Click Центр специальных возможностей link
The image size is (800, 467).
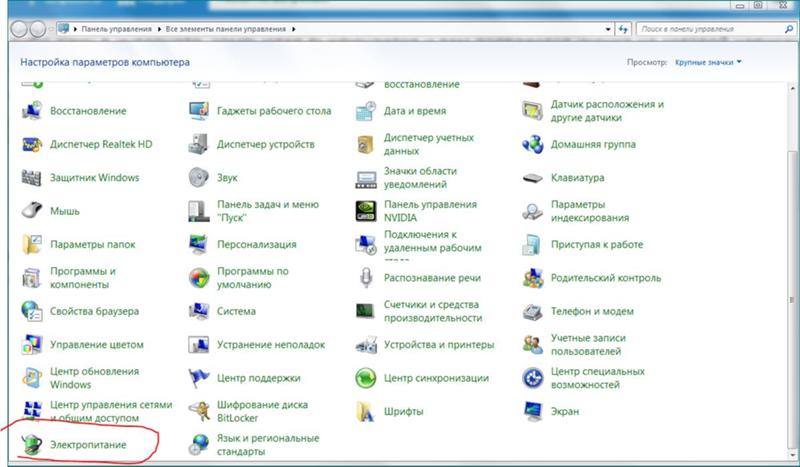(x=598, y=378)
